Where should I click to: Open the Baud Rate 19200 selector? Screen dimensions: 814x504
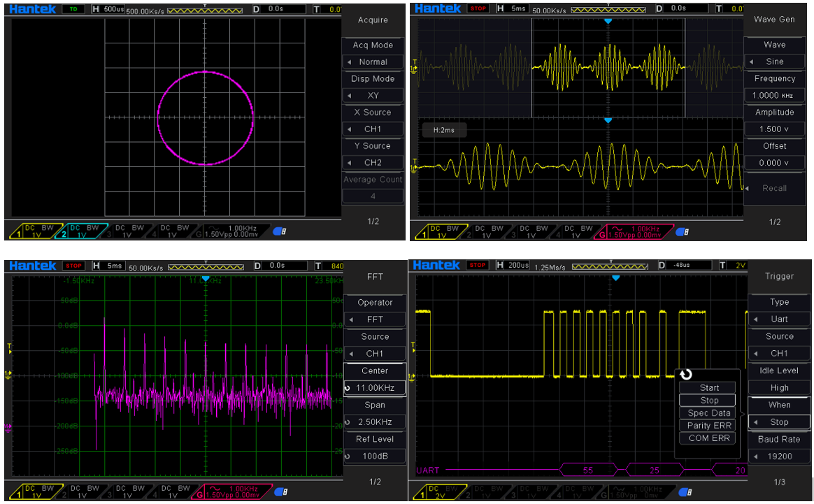[x=779, y=456]
